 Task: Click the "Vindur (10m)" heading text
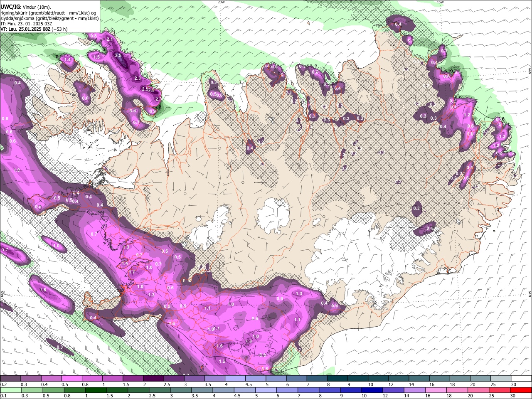pos(36,7)
